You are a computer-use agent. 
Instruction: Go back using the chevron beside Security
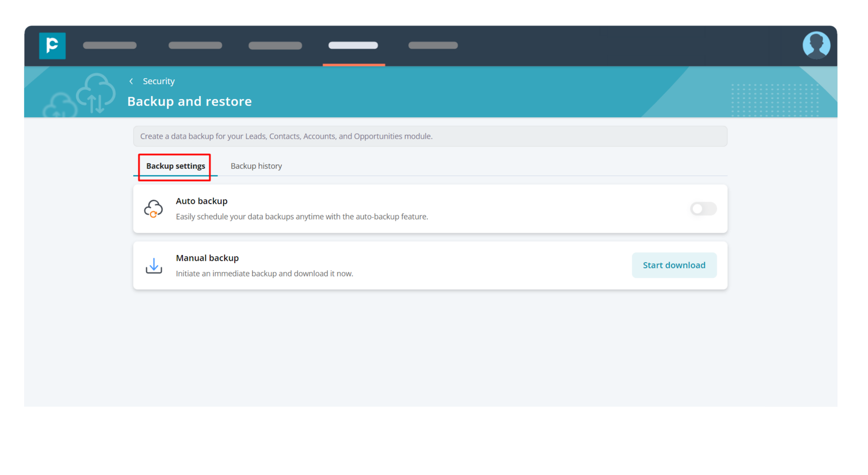[131, 81]
